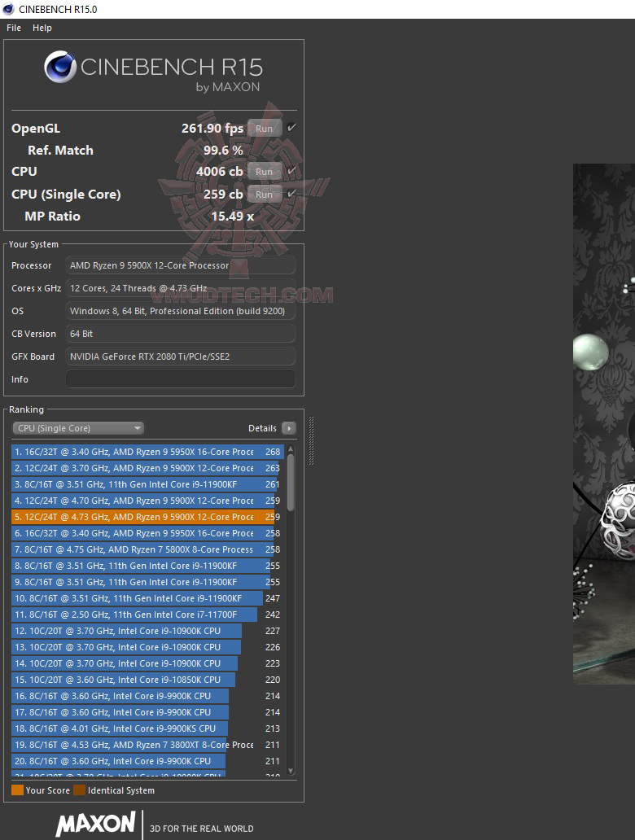The height and width of the screenshot is (840, 635).
Task: Click the Cinebench R15 logo sphere
Action: [60, 67]
